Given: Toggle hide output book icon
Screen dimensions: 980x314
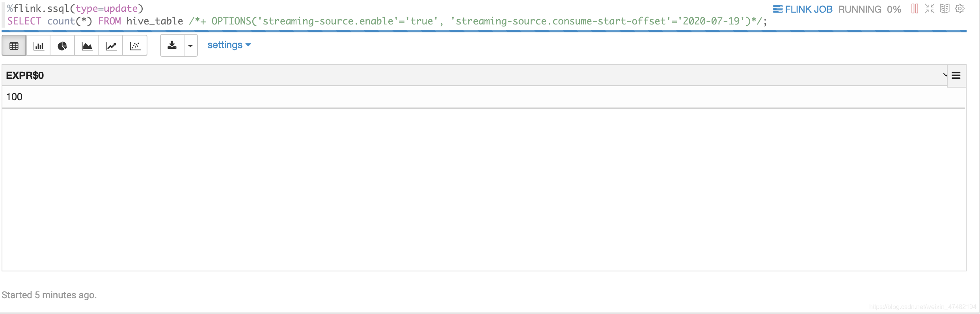Looking at the screenshot, I should pyautogui.click(x=945, y=9).
